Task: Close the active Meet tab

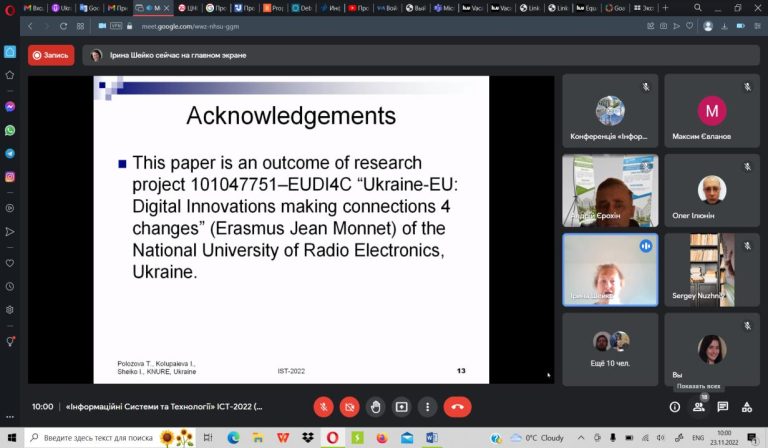Action: (x=167, y=8)
